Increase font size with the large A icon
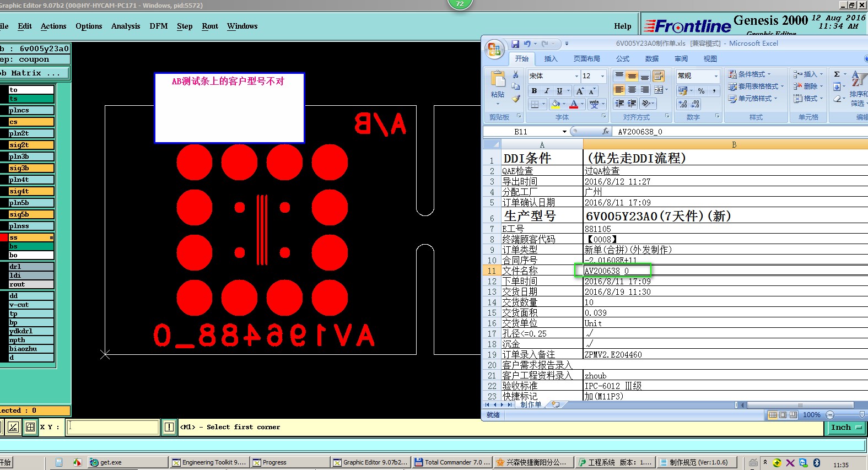Viewport: 868px width, 470px height. point(580,91)
